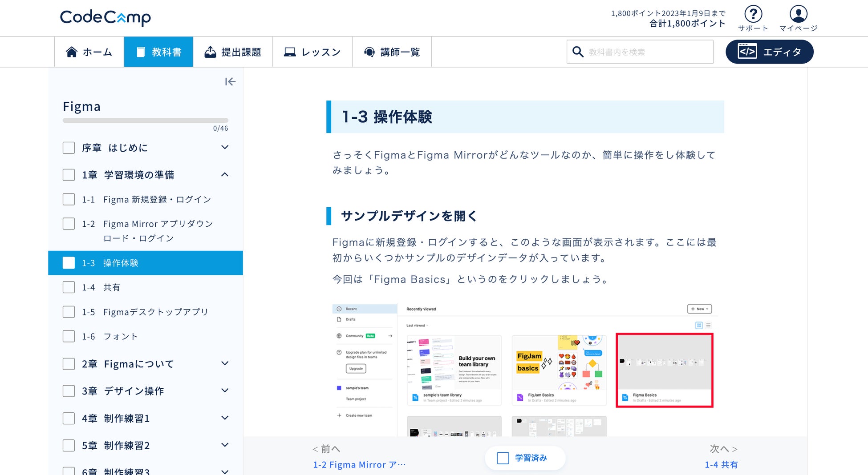Click the textbook book icon
The image size is (868, 475).
pyautogui.click(x=141, y=52)
